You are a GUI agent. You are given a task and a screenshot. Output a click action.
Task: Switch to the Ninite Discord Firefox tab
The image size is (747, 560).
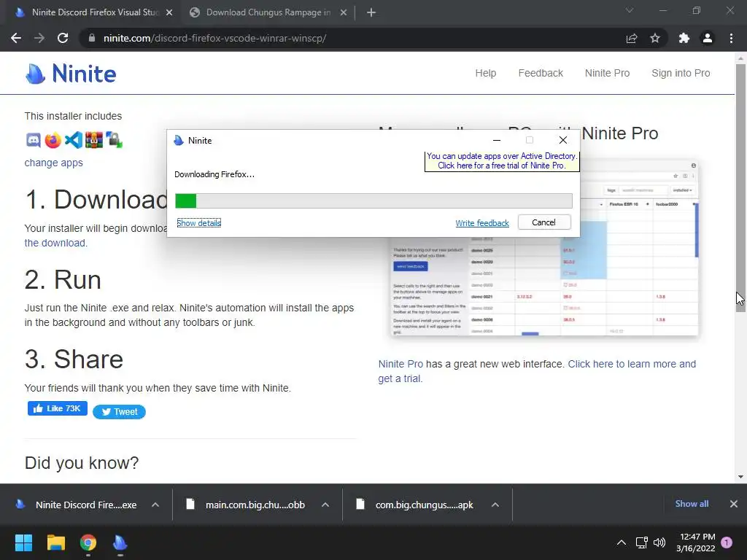tap(95, 12)
